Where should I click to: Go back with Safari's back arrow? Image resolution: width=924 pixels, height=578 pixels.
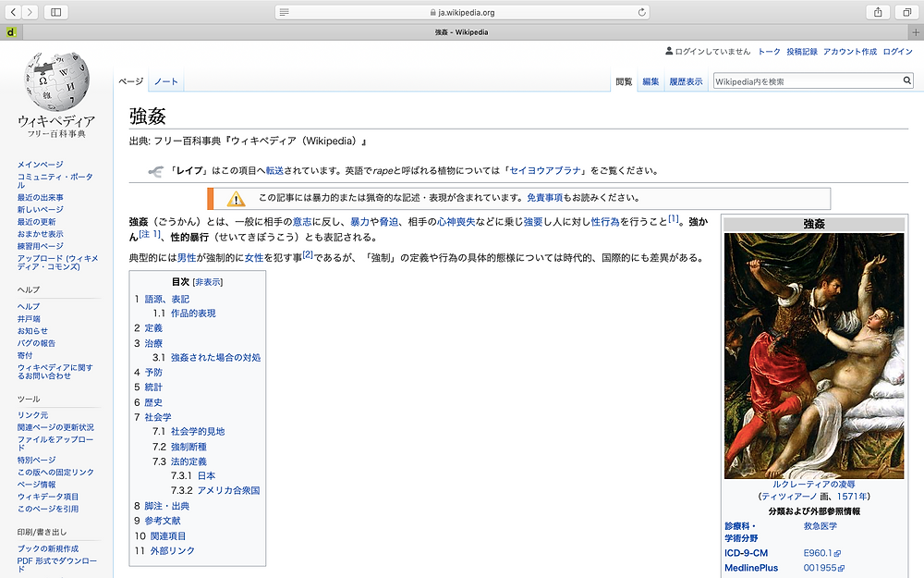[x=13, y=12]
